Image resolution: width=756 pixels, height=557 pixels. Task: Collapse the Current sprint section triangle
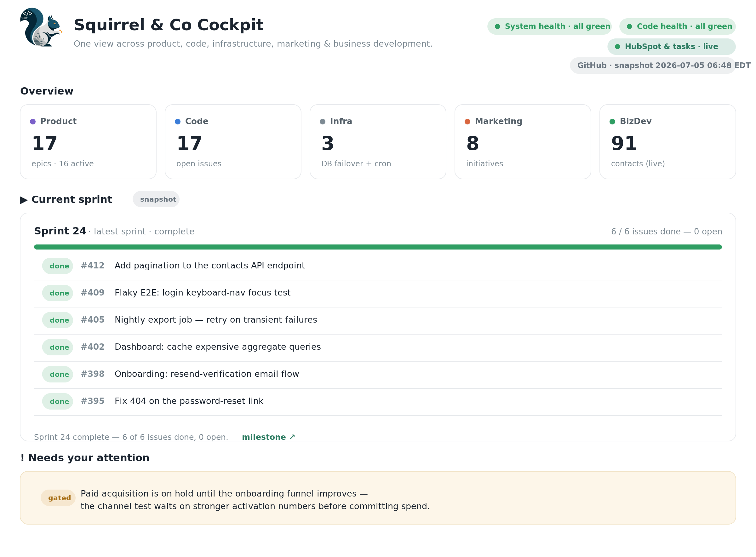[x=24, y=200]
